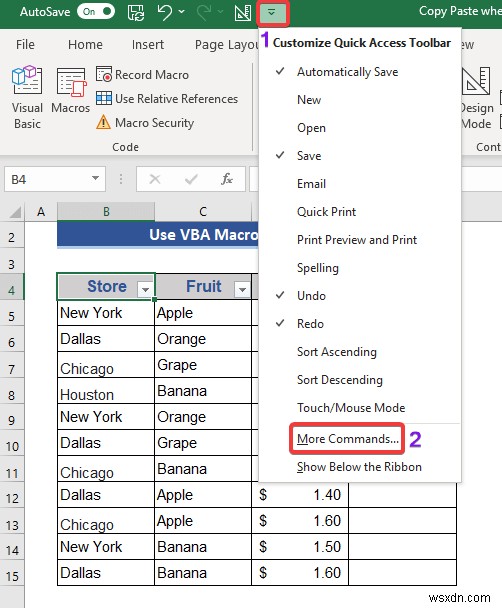The width and height of the screenshot is (502, 608).
Task: Uncheck Undo in customize menu
Action: tap(360, 296)
